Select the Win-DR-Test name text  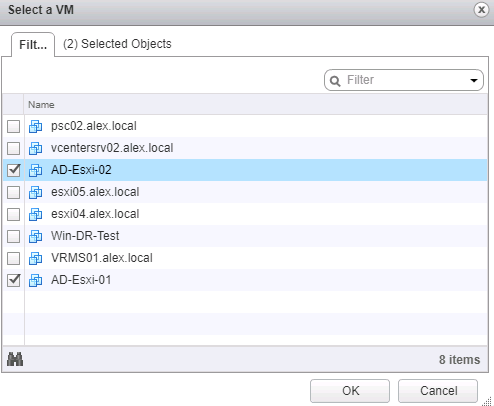click(85, 236)
